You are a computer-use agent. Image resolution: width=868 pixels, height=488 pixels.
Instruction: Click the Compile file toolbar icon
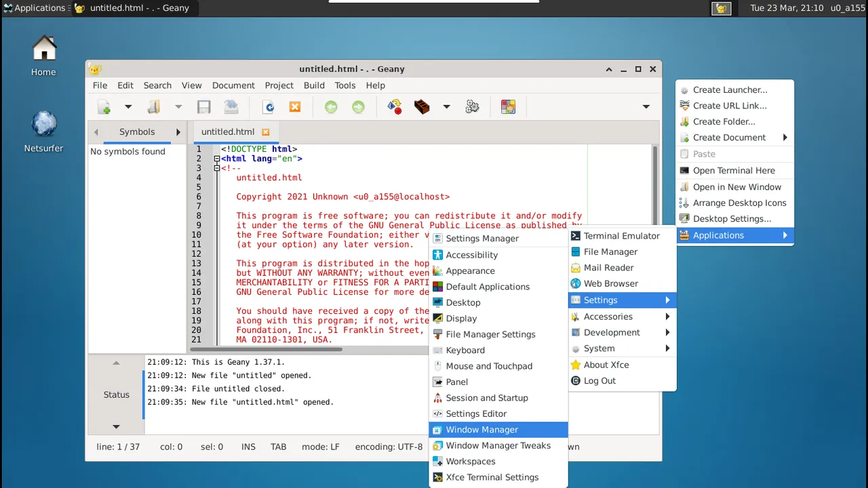point(395,107)
